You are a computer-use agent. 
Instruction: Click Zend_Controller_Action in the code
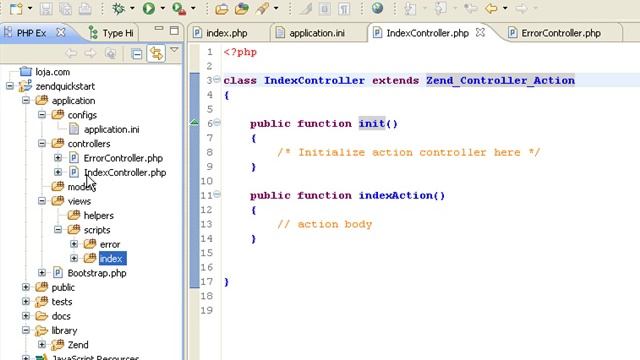[x=500, y=80]
